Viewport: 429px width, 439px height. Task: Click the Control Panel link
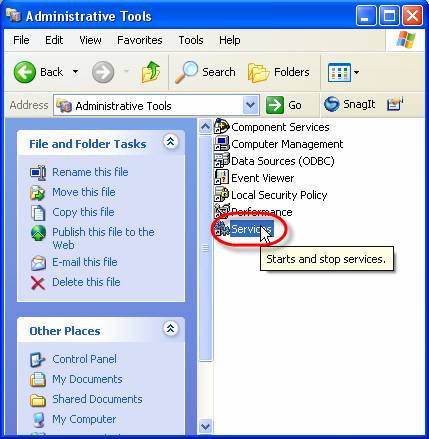(84, 359)
